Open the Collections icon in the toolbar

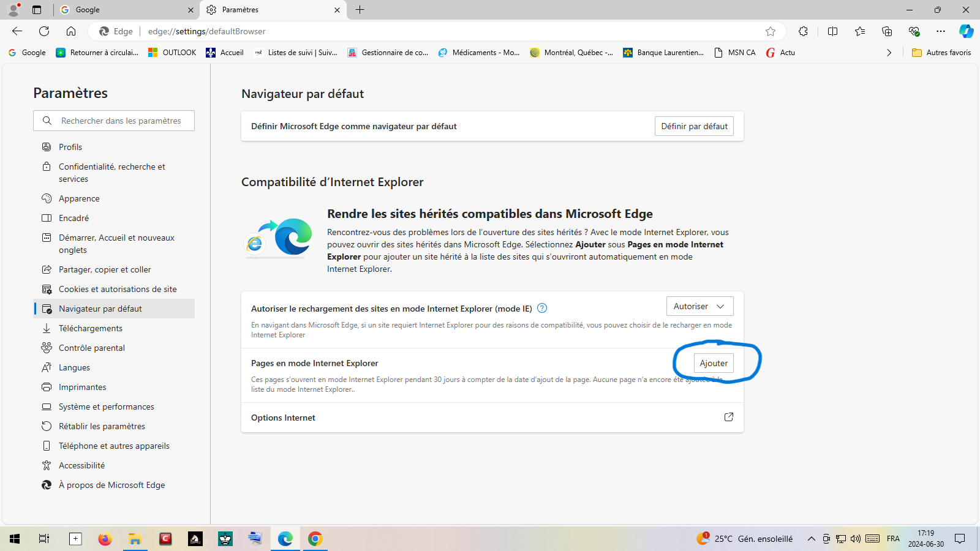(887, 31)
